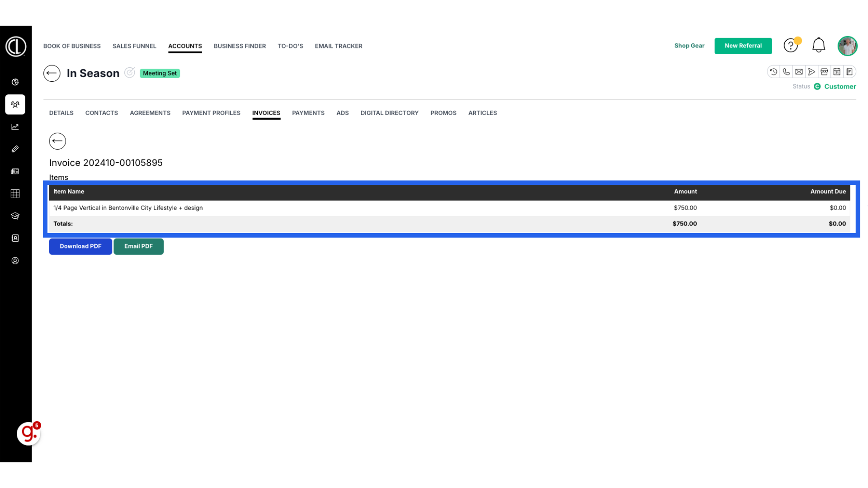The height and width of the screenshot is (488, 868).
Task: Click the Meeting Set status badge
Action: 160,73
